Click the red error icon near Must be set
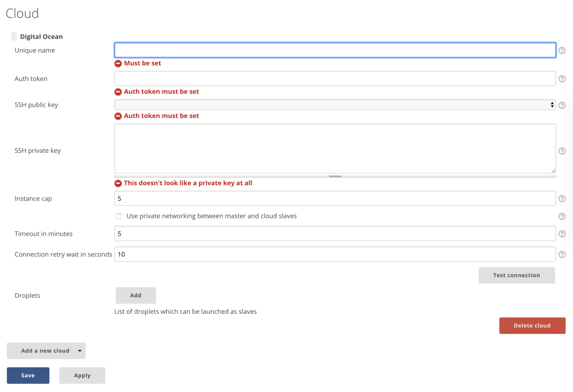 118,63
